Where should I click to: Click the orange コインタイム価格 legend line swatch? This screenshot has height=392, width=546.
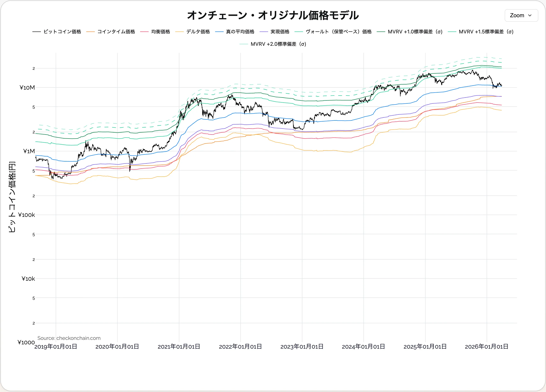click(x=91, y=32)
